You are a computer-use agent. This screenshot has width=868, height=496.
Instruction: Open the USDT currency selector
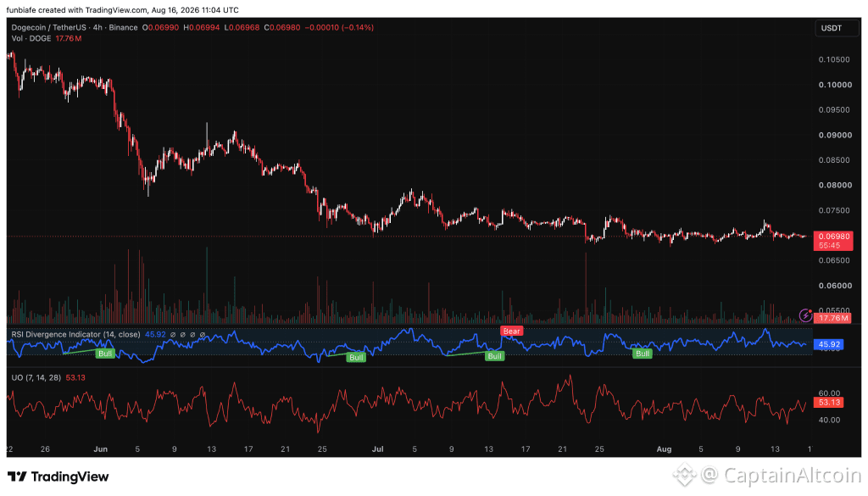[837, 28]
